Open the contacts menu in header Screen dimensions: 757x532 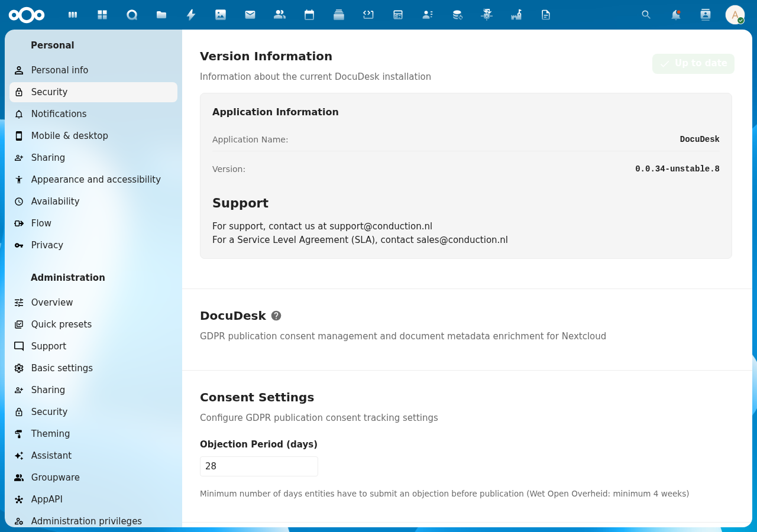tap(706, 15)
